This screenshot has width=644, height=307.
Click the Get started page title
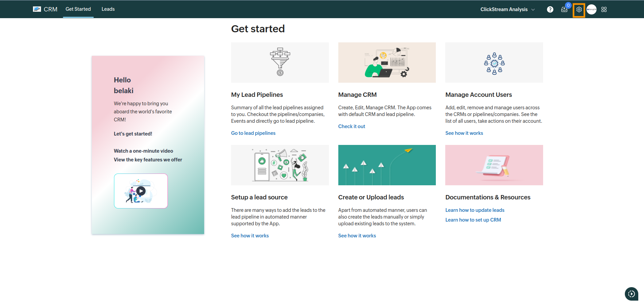click(258, 29)
